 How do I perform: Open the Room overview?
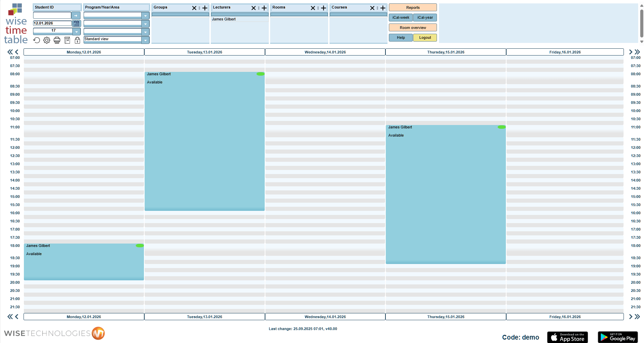[x=412, y=27]
